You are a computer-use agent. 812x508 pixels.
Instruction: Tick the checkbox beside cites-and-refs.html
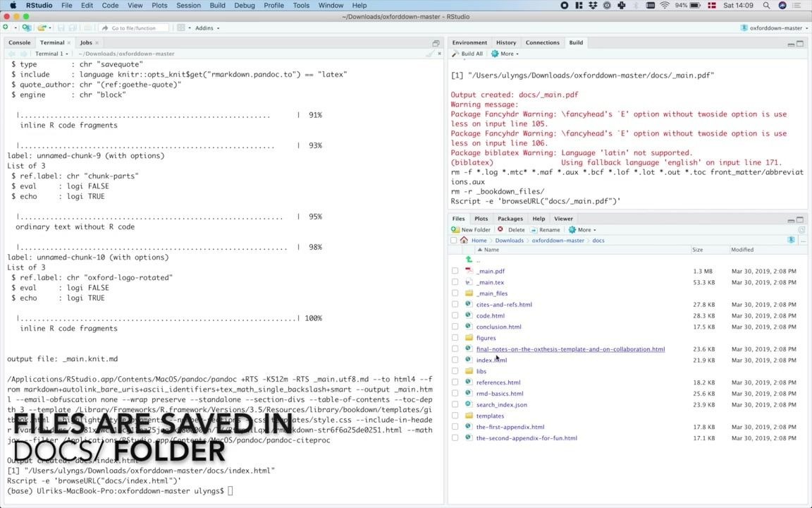(x=455, y=304)
